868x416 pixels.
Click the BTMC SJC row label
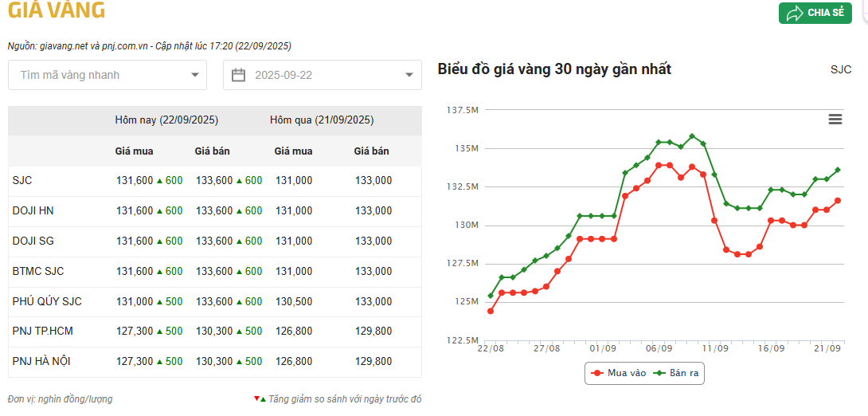38,271
